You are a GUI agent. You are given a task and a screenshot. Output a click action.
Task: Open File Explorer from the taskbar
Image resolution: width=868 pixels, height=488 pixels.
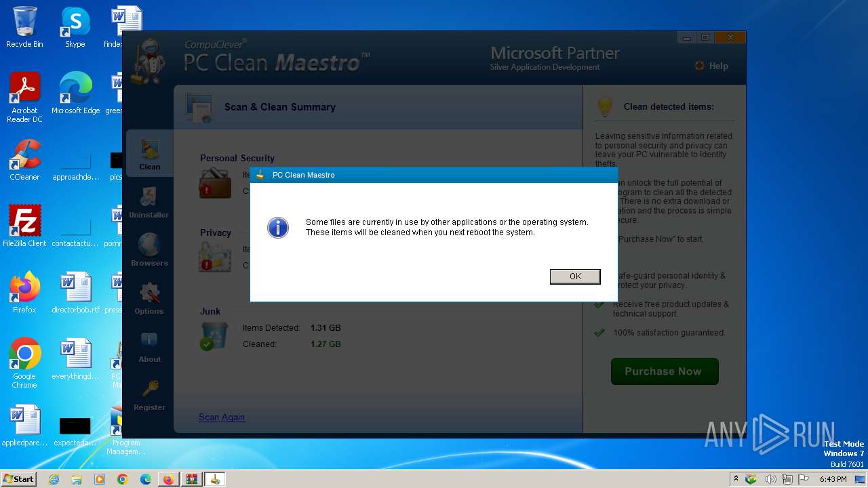(x=77, y=479)
